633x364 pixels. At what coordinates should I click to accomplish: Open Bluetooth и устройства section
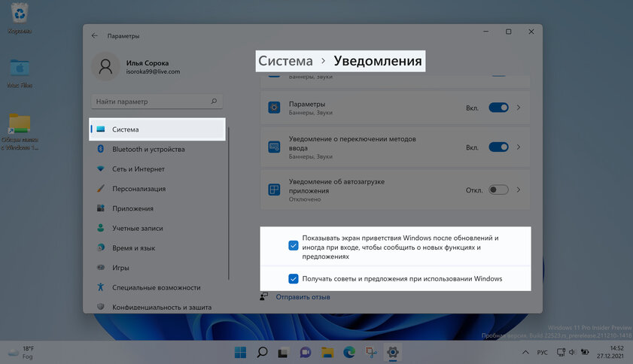click(x=157, y=149)
